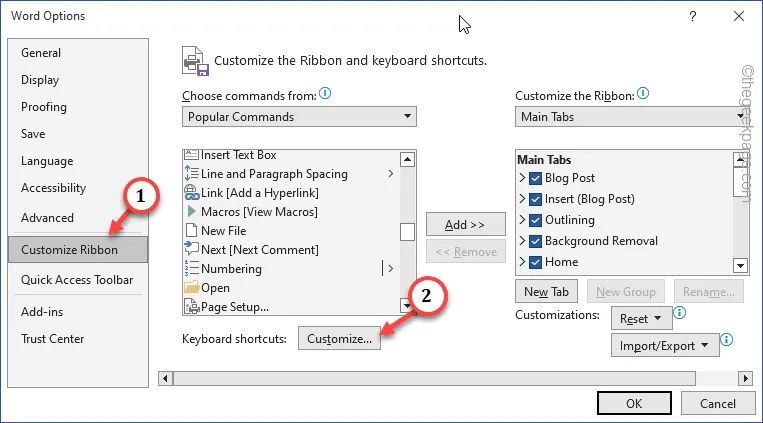Click the Link hyperlink command icon
The width and height of the screenshot is (763, 423).
(192, 193)
